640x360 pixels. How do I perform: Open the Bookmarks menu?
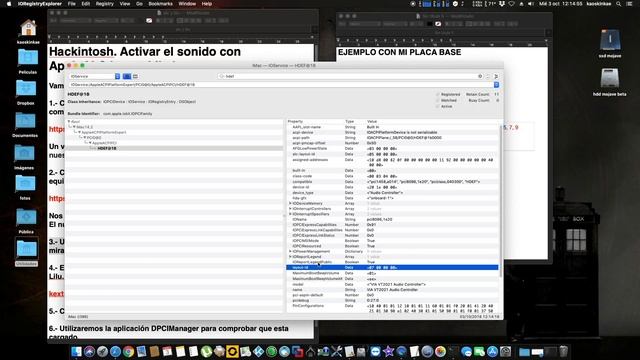coord(160,4)
